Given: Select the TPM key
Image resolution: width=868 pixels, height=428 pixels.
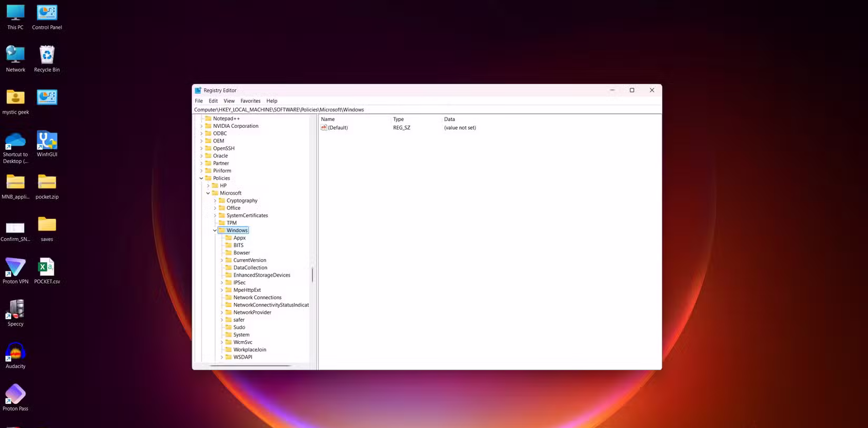Looking at the screenshot, I should (231, 223).
